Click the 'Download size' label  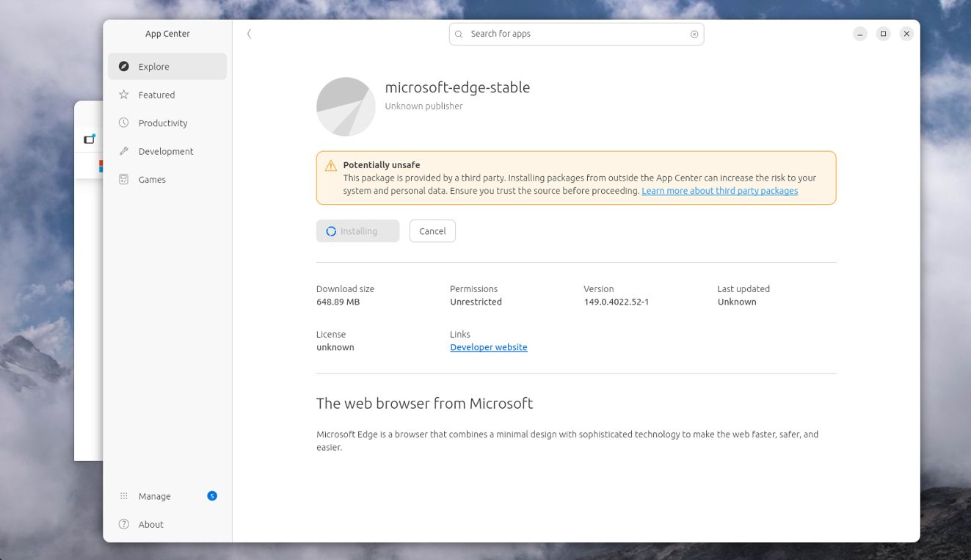345,289
